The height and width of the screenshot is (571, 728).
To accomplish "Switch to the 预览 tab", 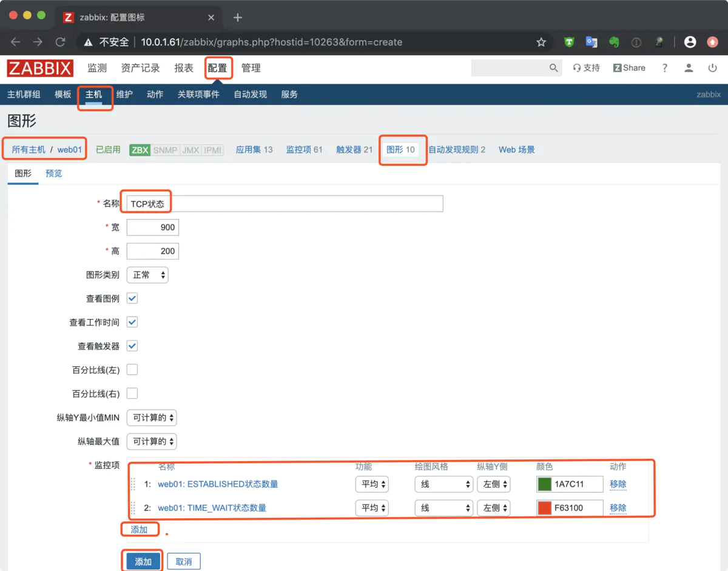I will click(x=53, y=173).
